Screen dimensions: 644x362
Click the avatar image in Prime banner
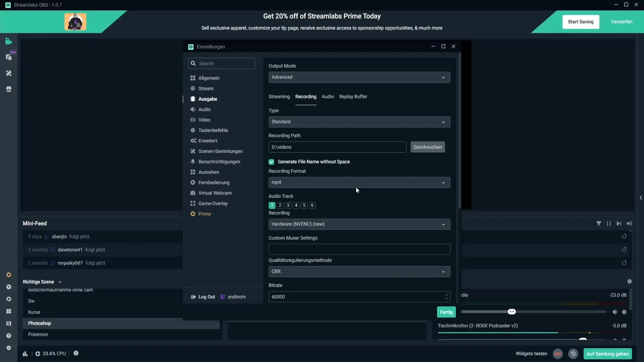[x=75, y=22]
